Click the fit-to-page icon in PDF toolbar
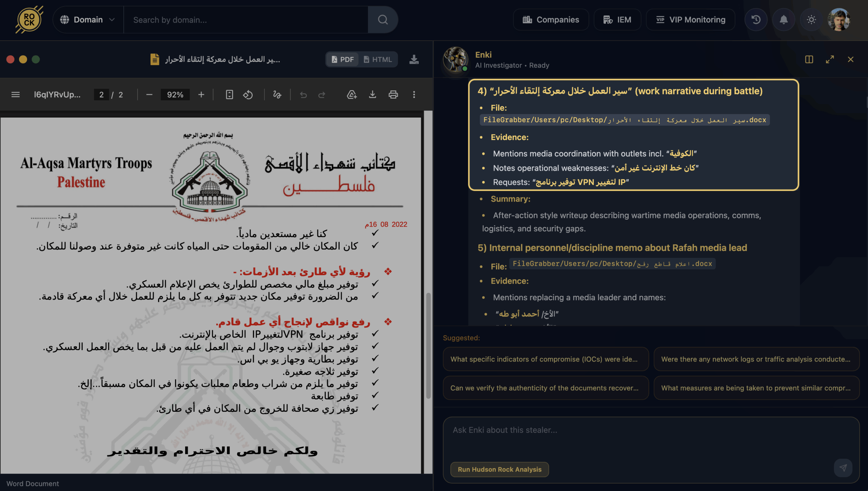This screenshot has height=491, width=868. pos(229,95)
